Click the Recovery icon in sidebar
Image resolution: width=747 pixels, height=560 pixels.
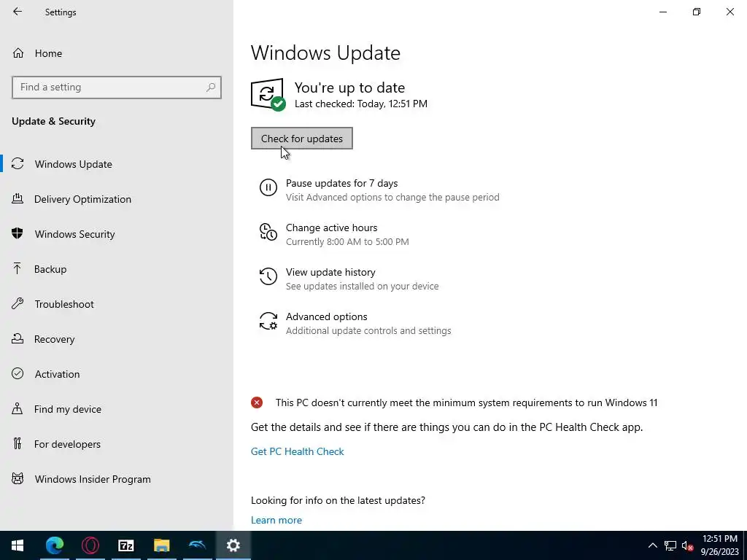18,338
